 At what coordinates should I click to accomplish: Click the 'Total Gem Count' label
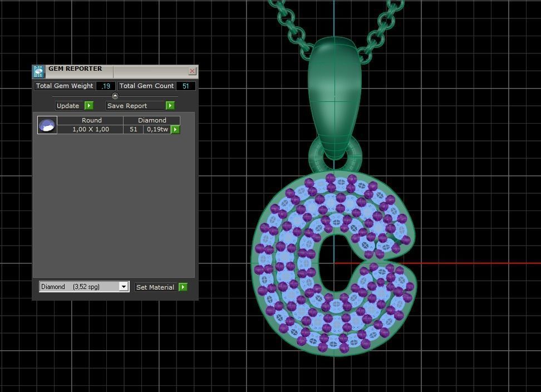[146, 86]
